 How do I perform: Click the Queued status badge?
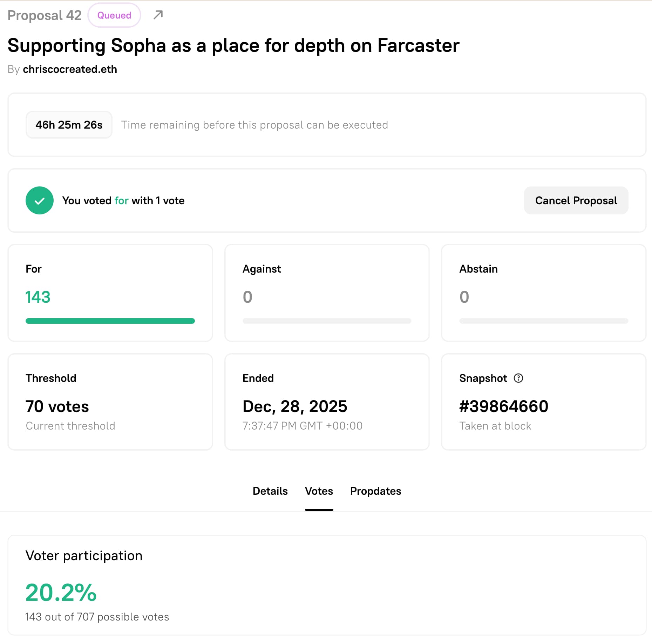[114, 15]
